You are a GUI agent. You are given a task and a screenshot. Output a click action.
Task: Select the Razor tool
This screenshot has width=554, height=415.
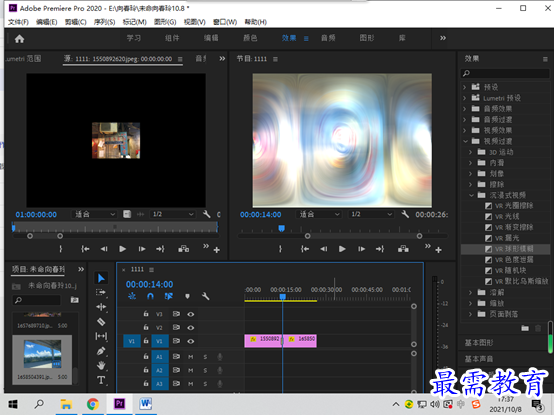tap(101, 321)
